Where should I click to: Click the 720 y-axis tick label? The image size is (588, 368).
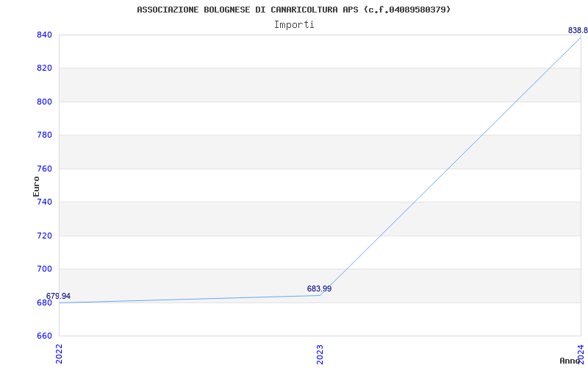pyautogui.click(x=44, y=236)
